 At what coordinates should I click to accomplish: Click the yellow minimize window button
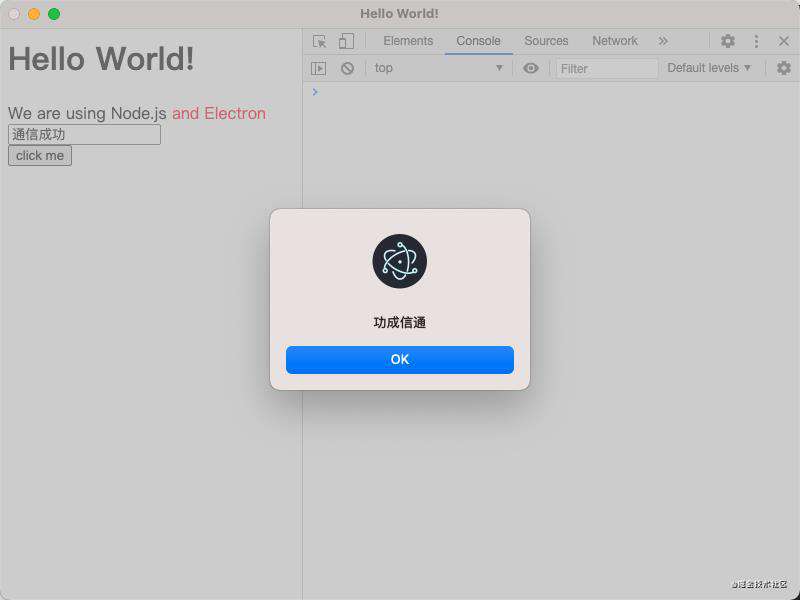(x=34, y=14)
